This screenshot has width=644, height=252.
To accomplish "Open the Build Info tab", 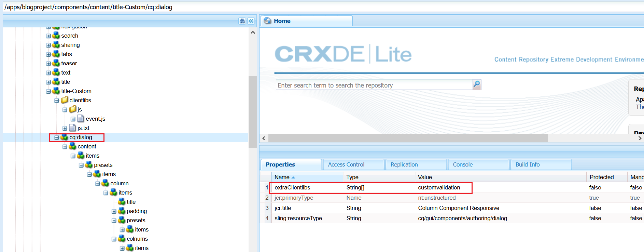I will pyautogui.click(x=541, y=164).
